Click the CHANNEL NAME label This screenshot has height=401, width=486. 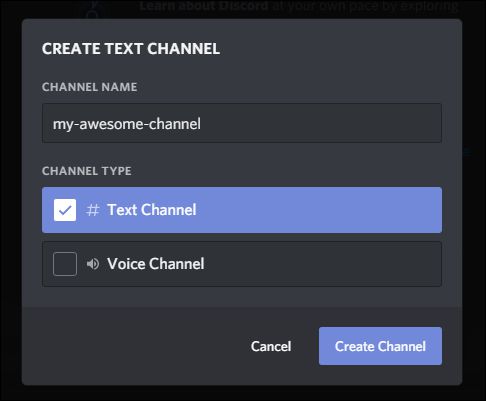90,87
